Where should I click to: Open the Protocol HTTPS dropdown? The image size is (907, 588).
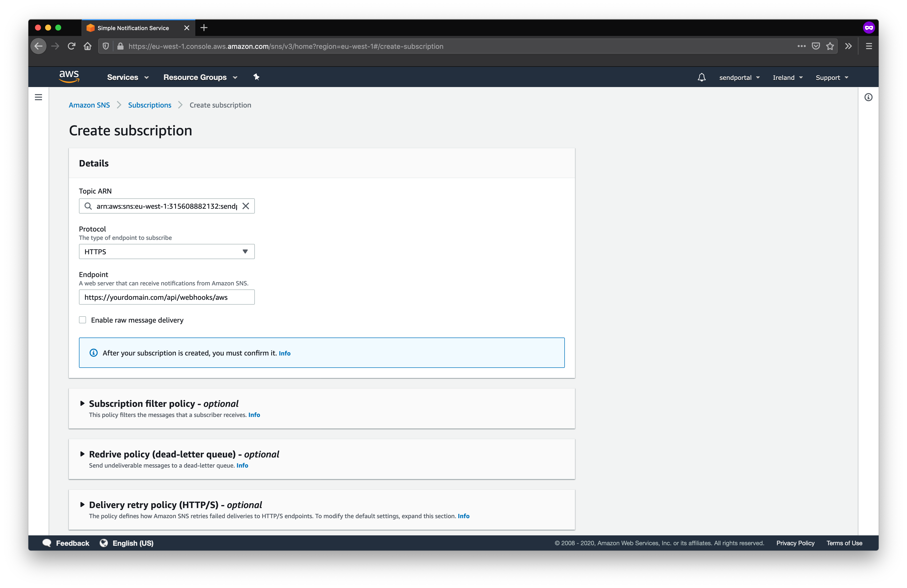(167, 251)
